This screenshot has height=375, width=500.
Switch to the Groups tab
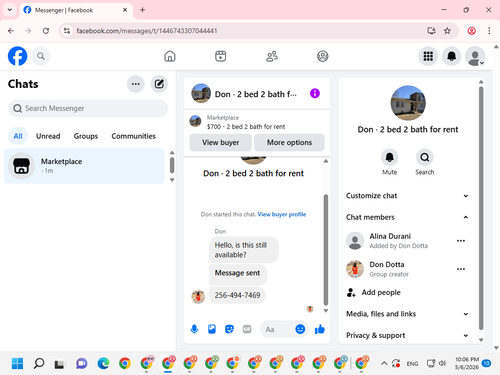[x=86, y=136]
